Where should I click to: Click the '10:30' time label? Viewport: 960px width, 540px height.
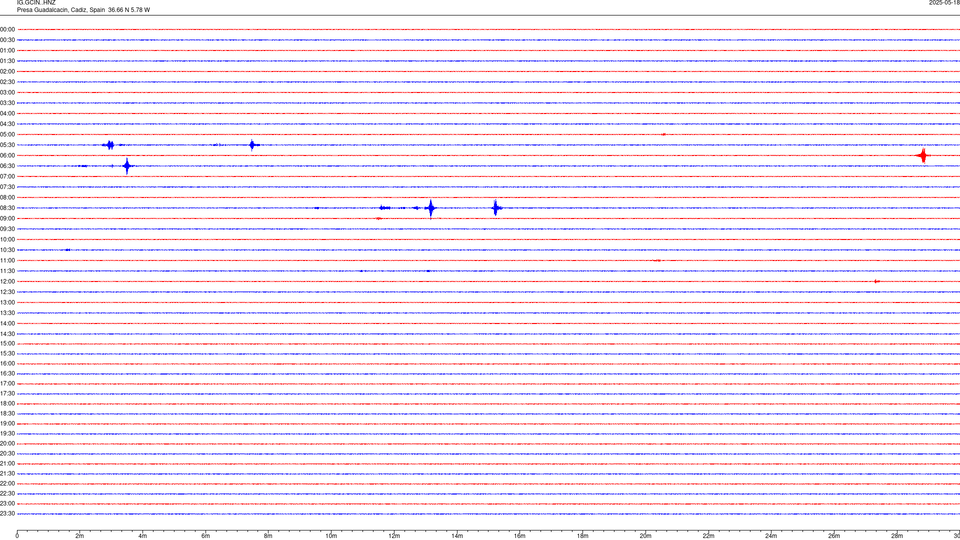click(7, 250)
